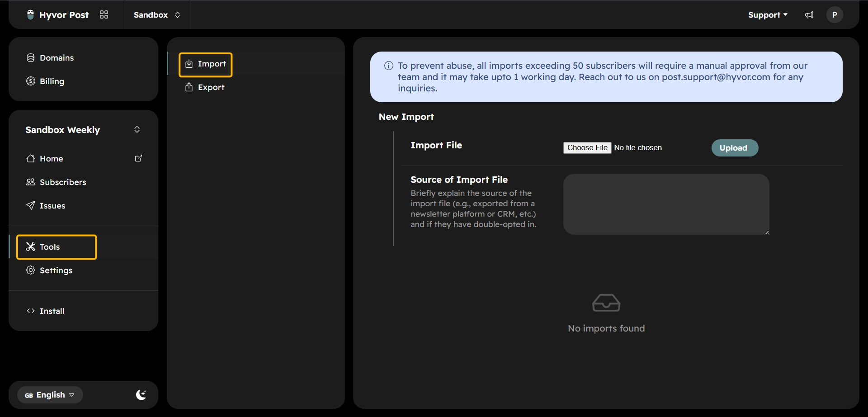The height and width of the screenshot is (417, 868).
Task: Open the Billing page
Action: [83, 81]
